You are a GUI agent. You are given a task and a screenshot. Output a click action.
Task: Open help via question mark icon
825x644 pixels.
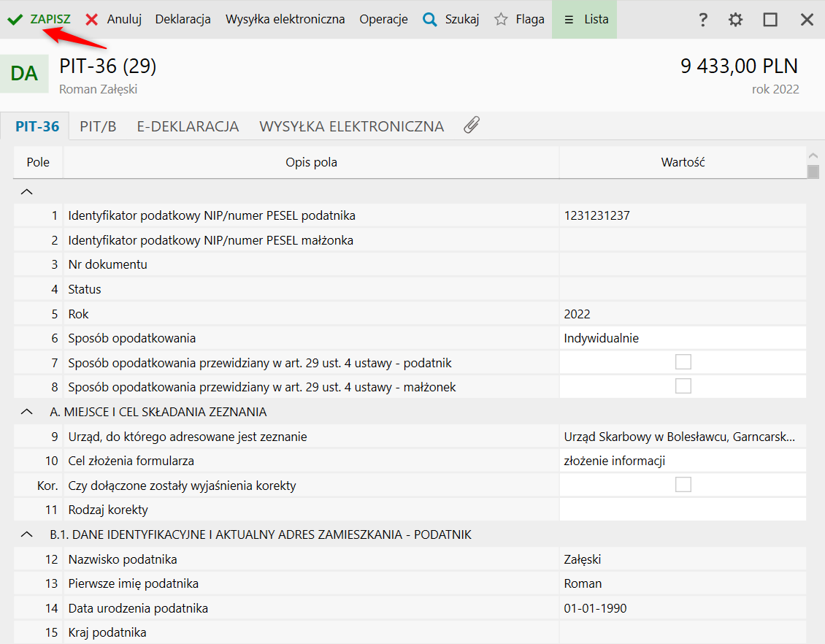pyautogui.click(x=703, y=20)
